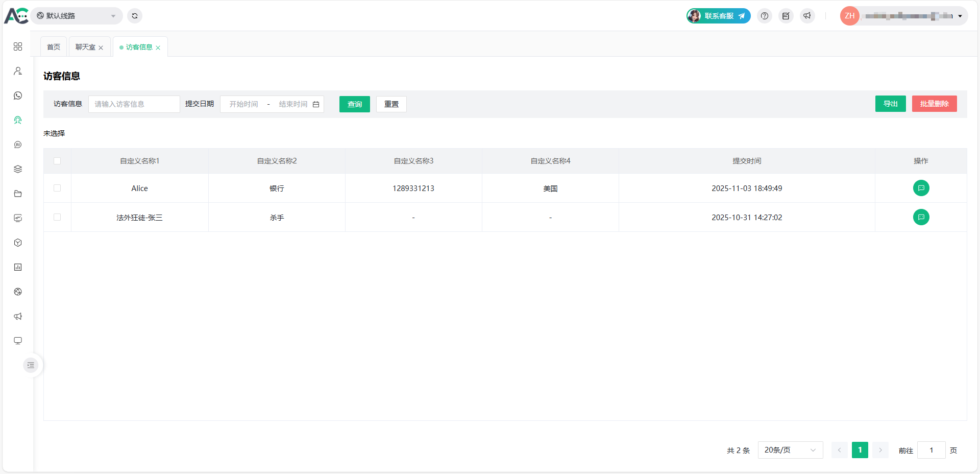Click the WhatsApp icon in the left sidebar
The height and width of the screenshot is (474, 980).
pyautogui.click(x=18, y=96)
